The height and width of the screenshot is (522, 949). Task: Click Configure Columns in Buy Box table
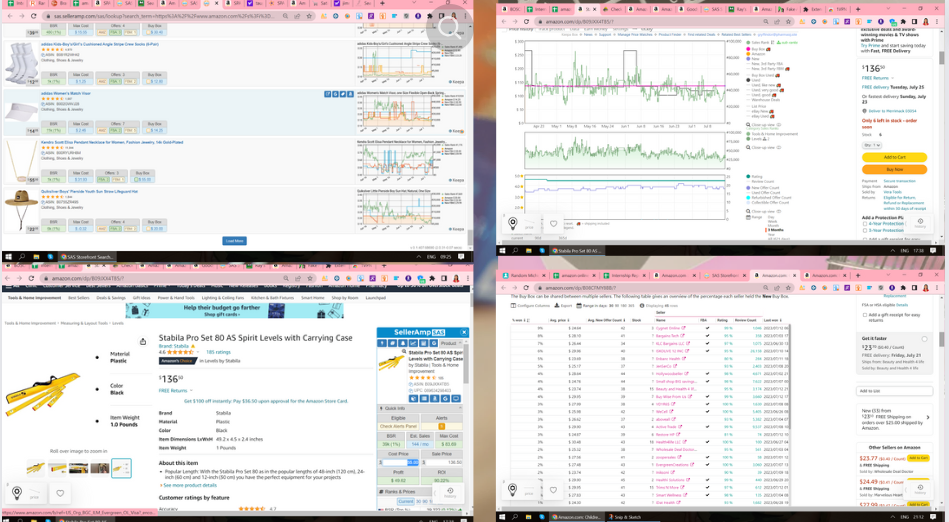tap(530, 306)
